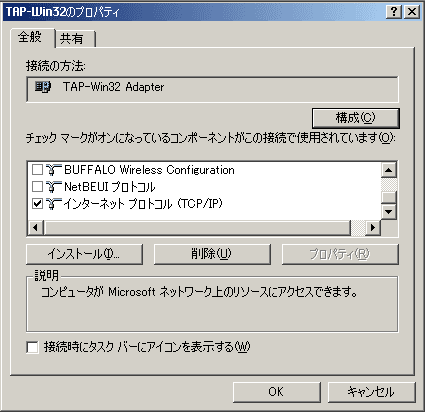Screen dimensions: 425x412
Task: Click the インストール(I)... button
Action: point(84,254)
